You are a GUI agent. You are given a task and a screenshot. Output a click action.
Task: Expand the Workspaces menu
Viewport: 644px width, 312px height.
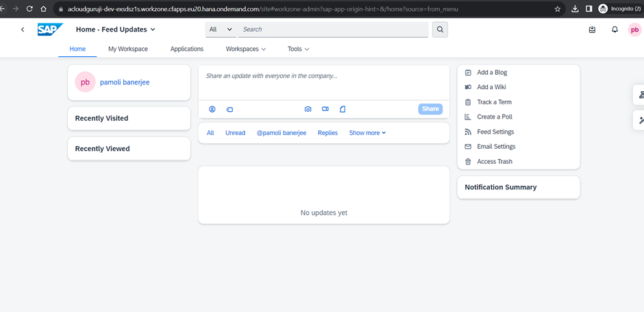pyautogui.click(x=246, y=49)
